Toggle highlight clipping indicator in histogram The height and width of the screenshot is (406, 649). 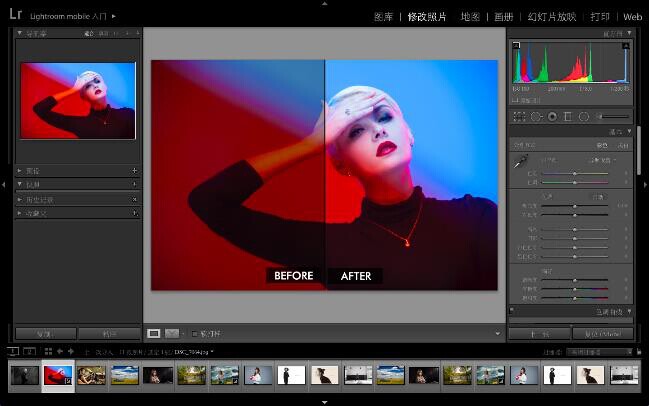628,46
